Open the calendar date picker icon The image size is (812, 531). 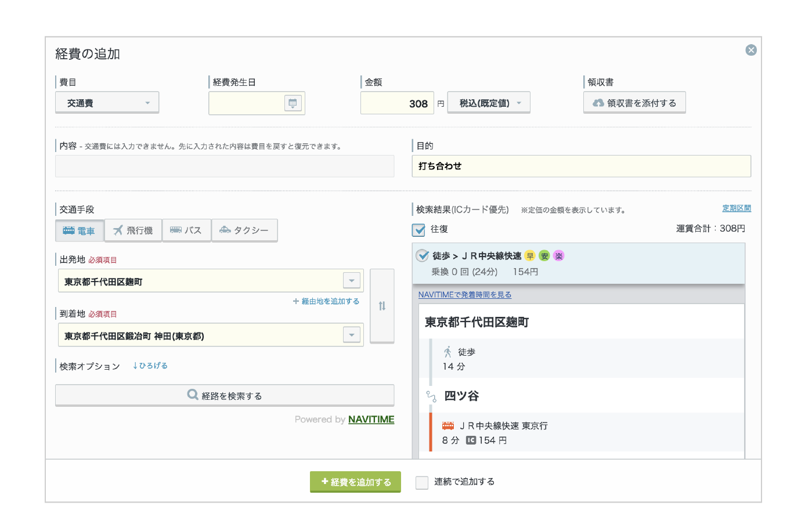pyautogui.click(x=293, y=103)
